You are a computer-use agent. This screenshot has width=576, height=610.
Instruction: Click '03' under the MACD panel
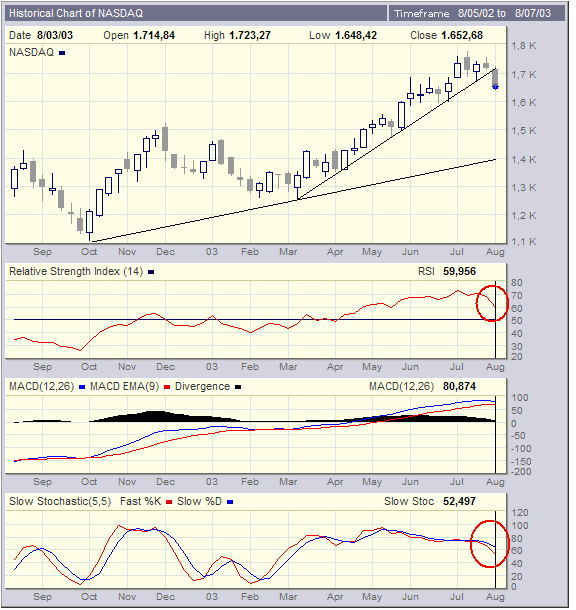click(212, 482)
